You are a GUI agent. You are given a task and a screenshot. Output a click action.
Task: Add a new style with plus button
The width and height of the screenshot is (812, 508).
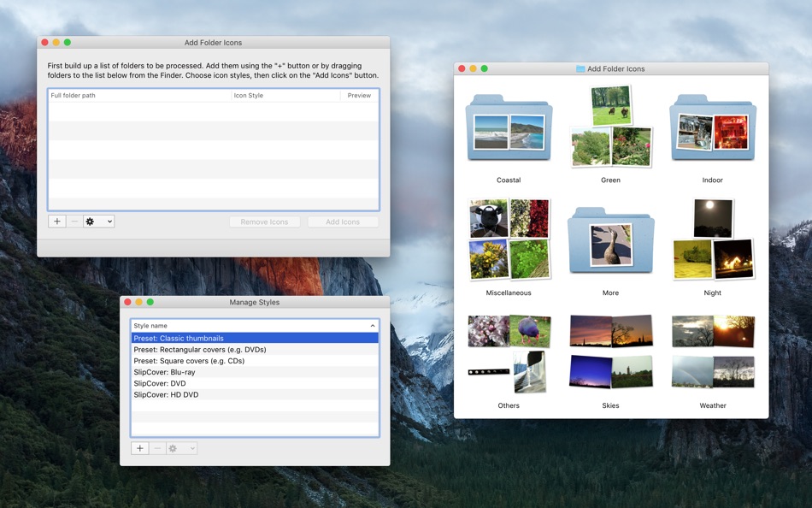click(140, 448)
